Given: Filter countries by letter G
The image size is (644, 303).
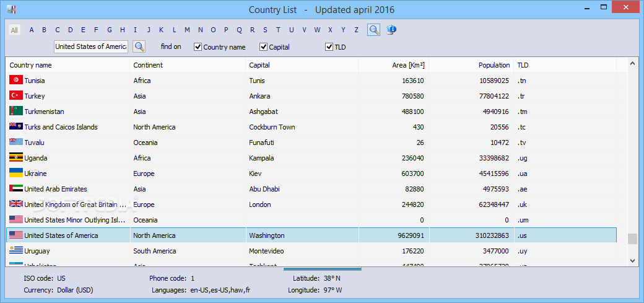Looking at the screenshot, I should click(x=109, y=30).
